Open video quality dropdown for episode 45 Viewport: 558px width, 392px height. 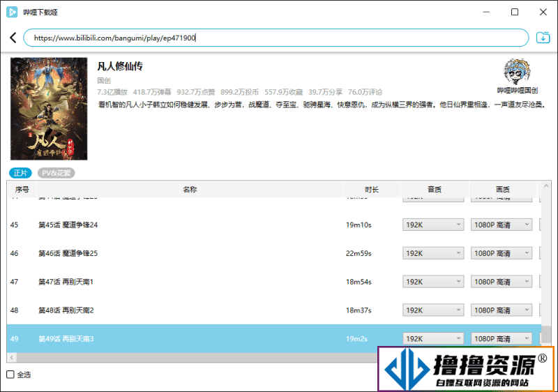coord(502,225)
